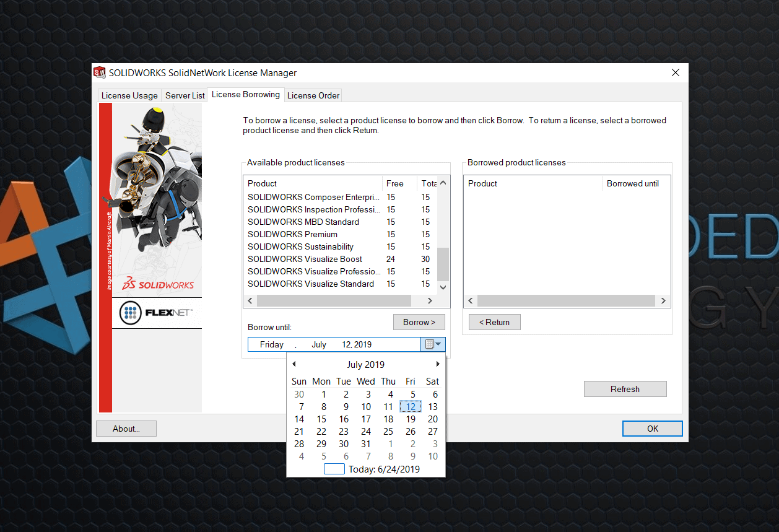The image size is (779, 532).
Task: Choose July 19 in the calendar
Action: point(411,419)
